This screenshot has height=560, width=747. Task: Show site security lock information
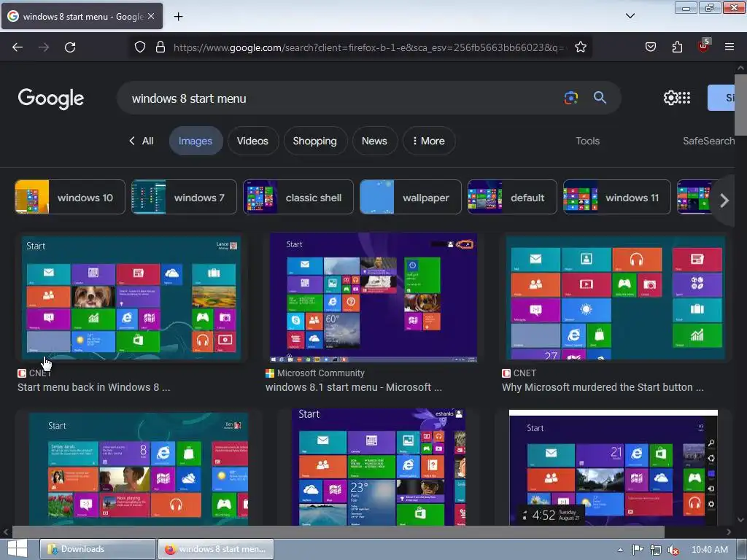point(160,47)
